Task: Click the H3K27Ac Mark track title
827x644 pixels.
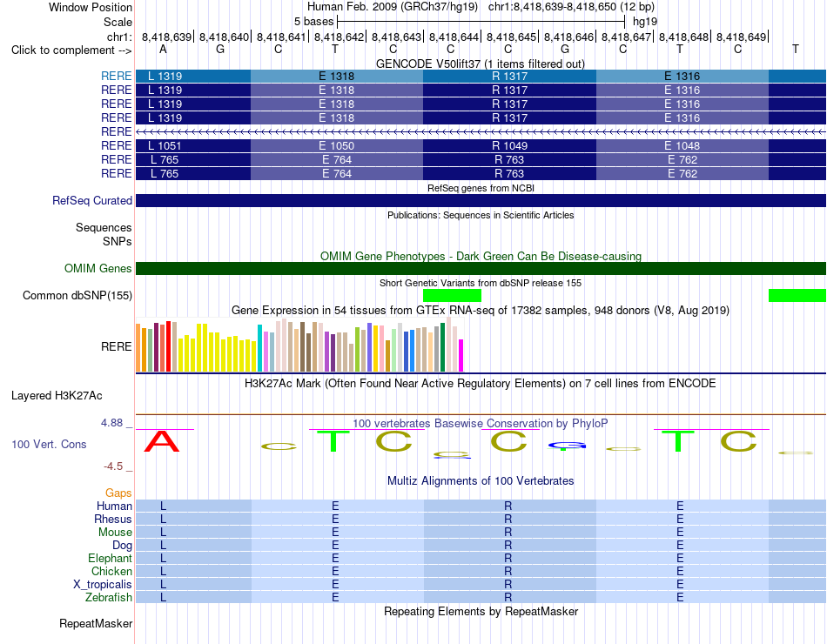Action: coord(480,384)
